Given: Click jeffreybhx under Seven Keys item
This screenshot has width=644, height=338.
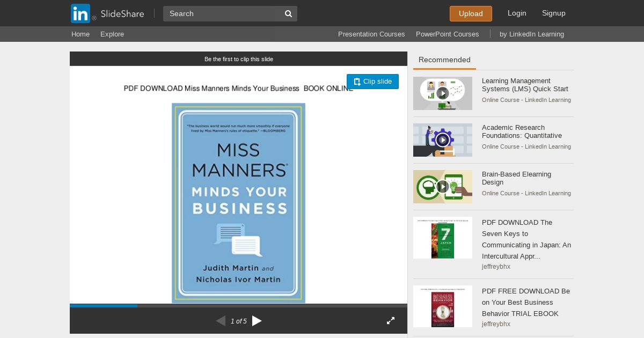Looking at the screenshot, I should (x=496, y=267).
